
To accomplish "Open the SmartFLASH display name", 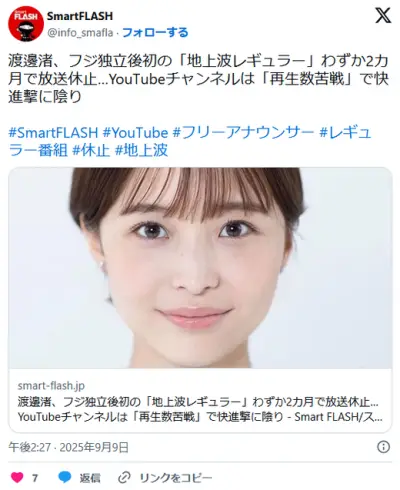I will [80, 16].
